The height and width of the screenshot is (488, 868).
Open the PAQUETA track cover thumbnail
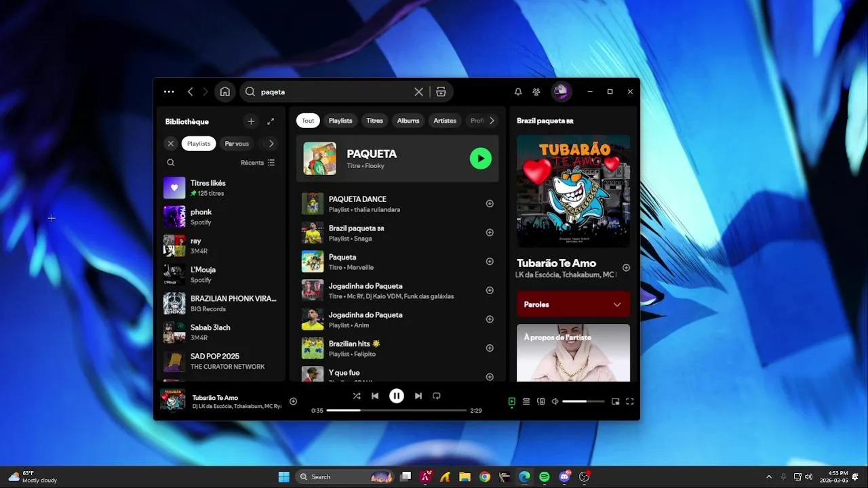coord(320,159)
